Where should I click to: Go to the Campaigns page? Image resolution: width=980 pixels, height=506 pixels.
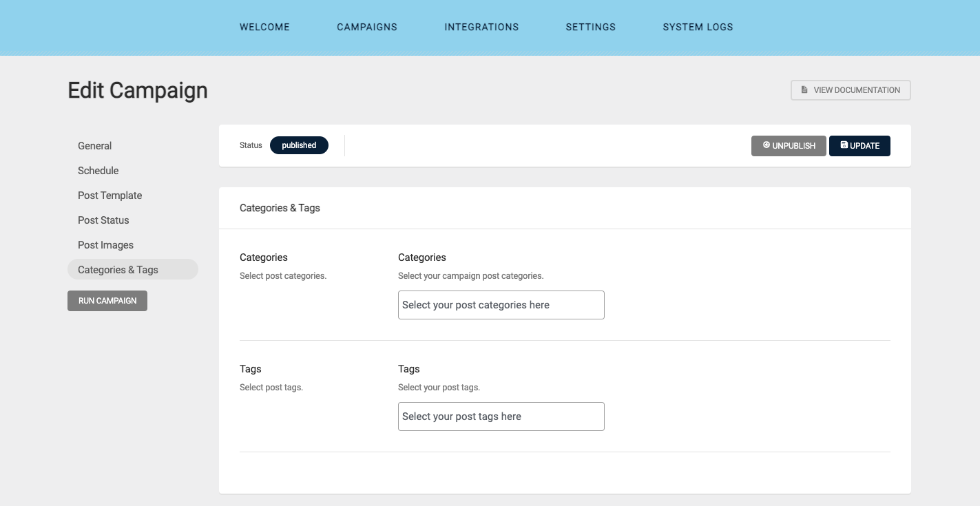(367, 28)
